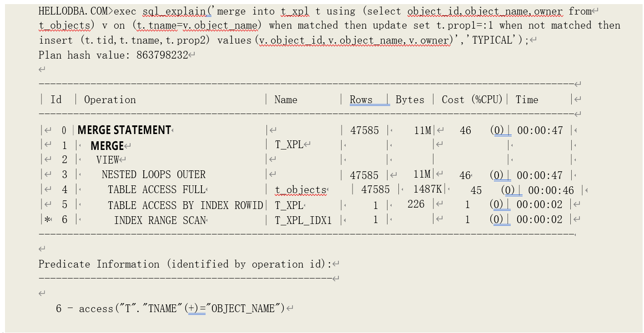
Task: Click the Operation column header
Action: point(110,100)
